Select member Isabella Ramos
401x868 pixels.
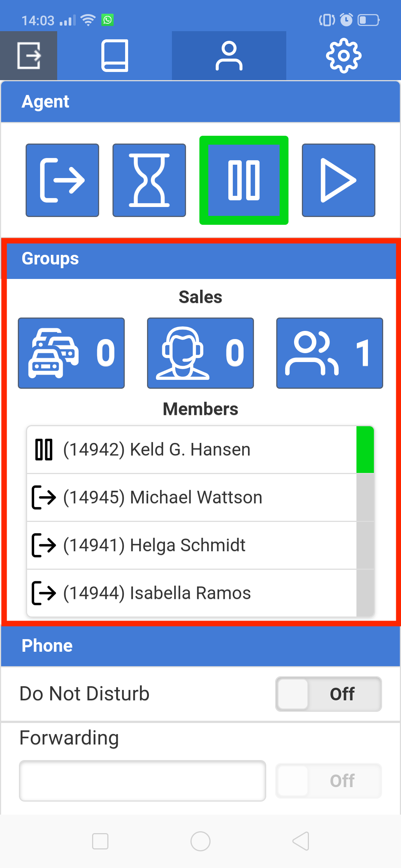pyautogui.click(x=192, y=593)
